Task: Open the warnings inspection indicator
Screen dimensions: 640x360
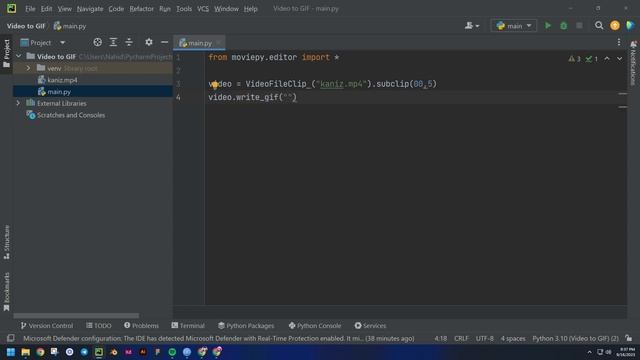Action: pos(574,59)
